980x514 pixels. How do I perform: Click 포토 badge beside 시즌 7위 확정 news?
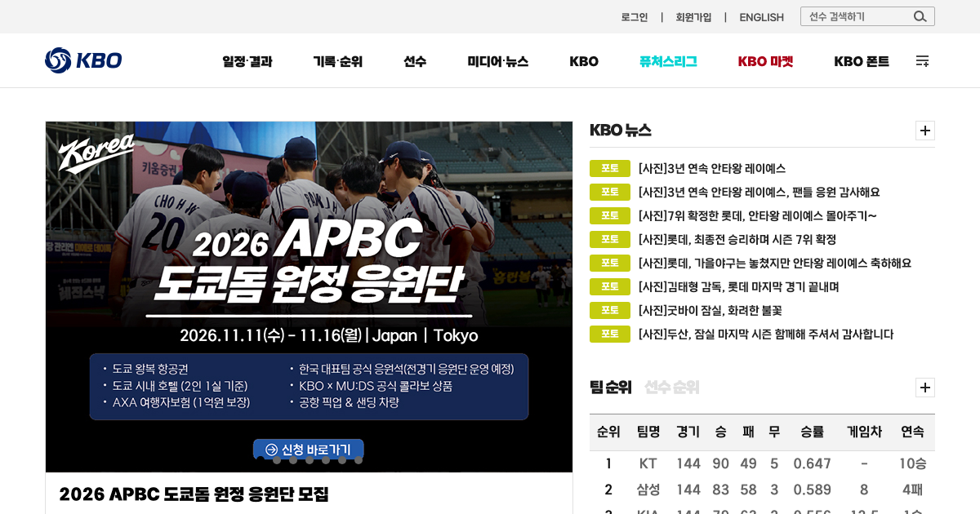pyautogui.click(x=610, y=240)
